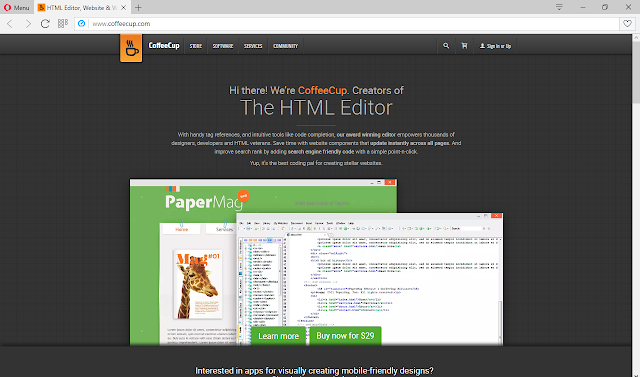This screenshot has height=377, width=640.
Task: Open the shopping cart icon
Action: [x=464, y=46]
